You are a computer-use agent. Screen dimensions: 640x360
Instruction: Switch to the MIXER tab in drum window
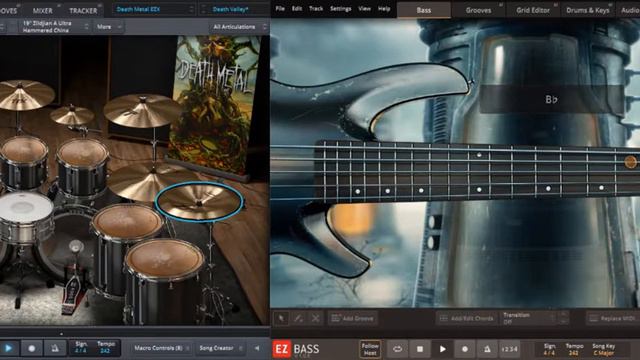coord(42,11)
